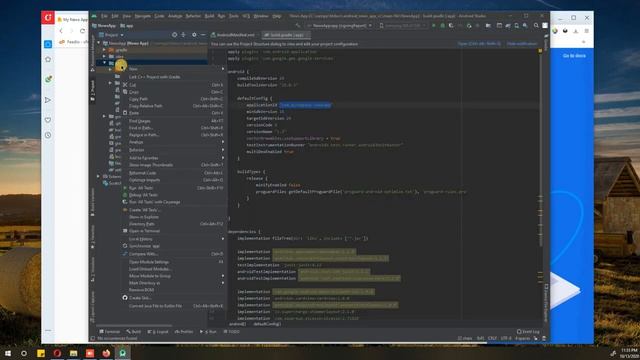Toggle the vertical Project side tab

click(93, 91)
